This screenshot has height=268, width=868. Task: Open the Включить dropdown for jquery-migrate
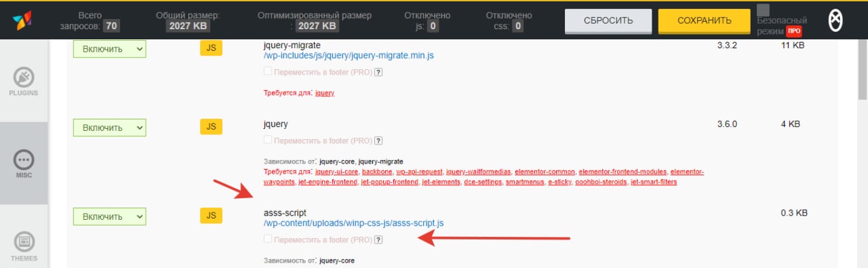[x=109, y=49]
